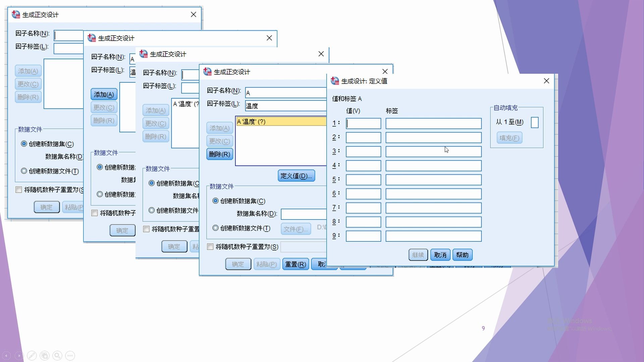
Task: Click 添加(A) in third dialog
Action: pyautogui.click(x=156, y=110)
